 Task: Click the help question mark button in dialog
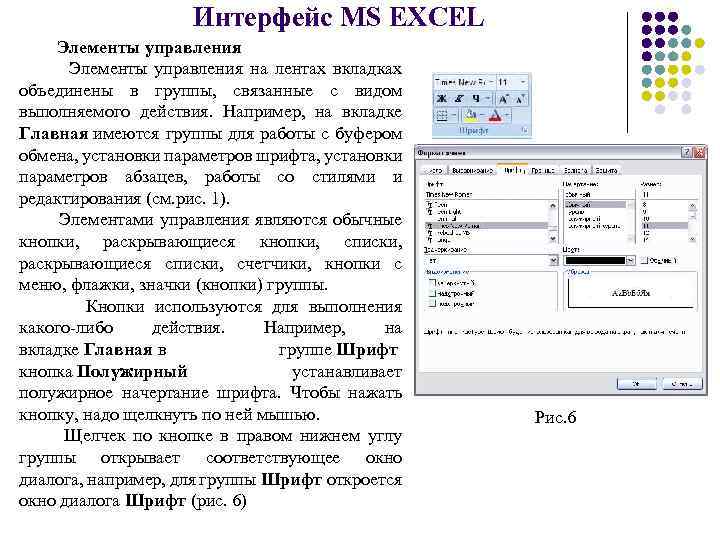tap(686, 152)
